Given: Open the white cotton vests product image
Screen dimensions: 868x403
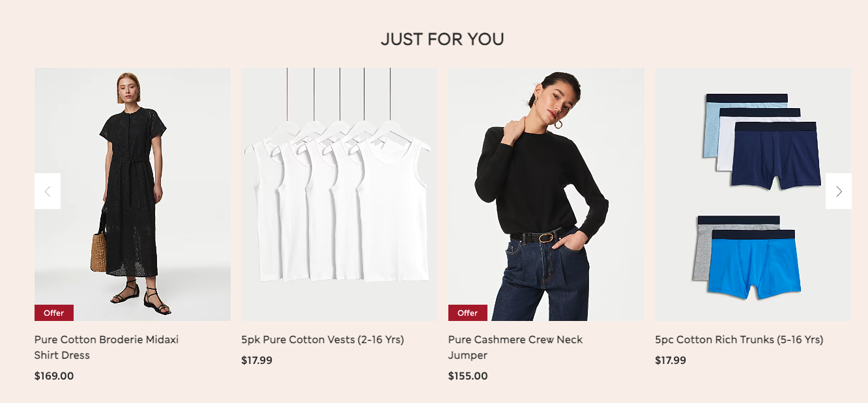Looking at the screenshot, I should pos(340,194).
